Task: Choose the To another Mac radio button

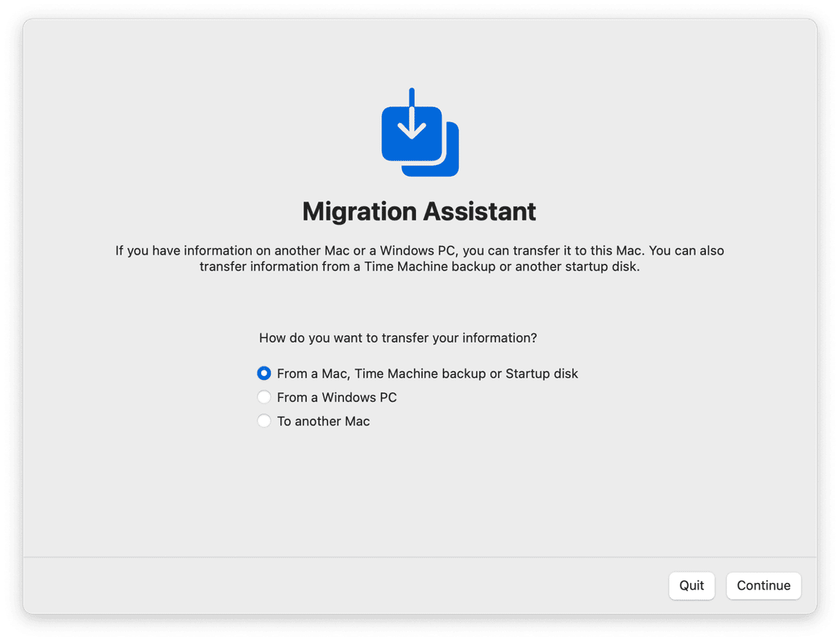Action: click(264, 421)
